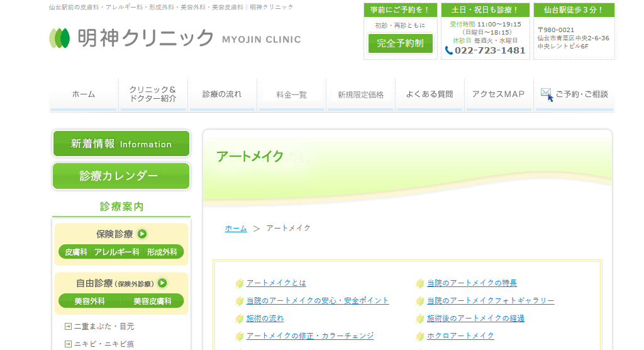
Task: Go to アクセスMAP in the navigation
Action: tap(498, 94)
